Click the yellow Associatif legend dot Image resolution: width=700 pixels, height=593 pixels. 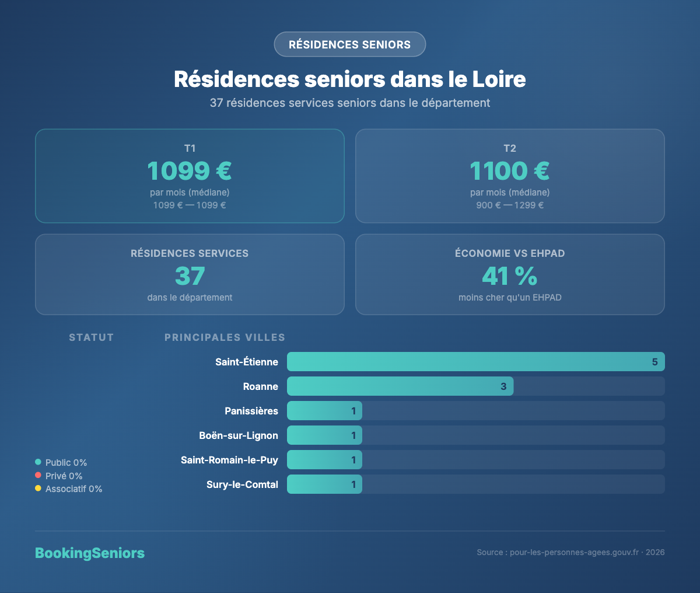38,488
